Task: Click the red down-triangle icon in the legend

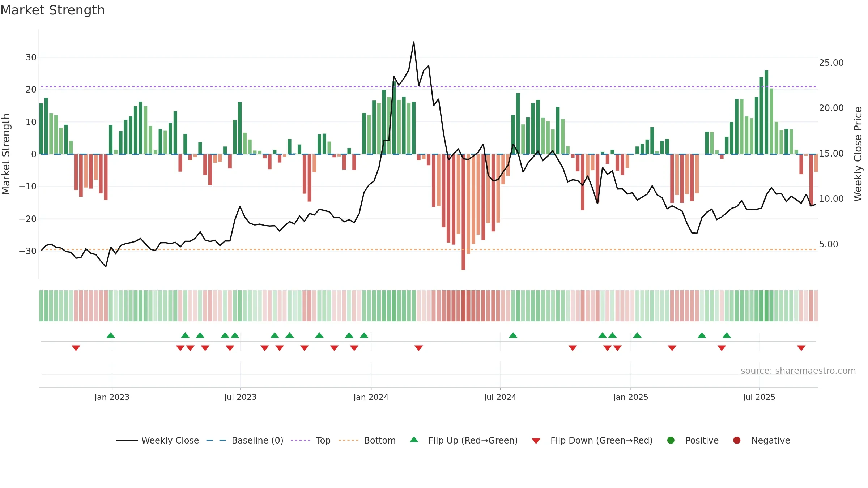Action: 536,441
